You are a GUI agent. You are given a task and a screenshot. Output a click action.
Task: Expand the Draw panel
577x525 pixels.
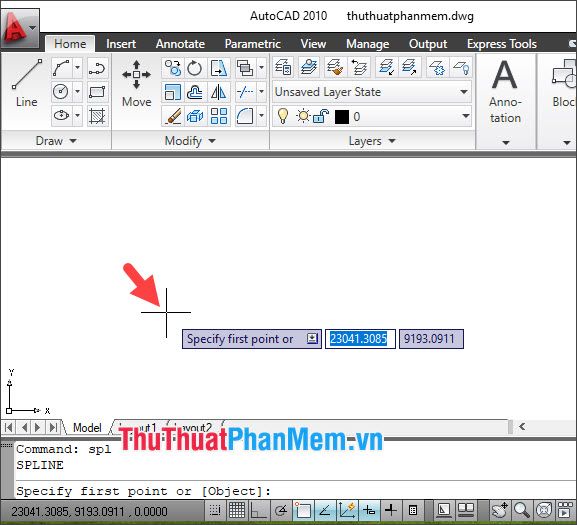pyautogui.click(x=56, y=141)
